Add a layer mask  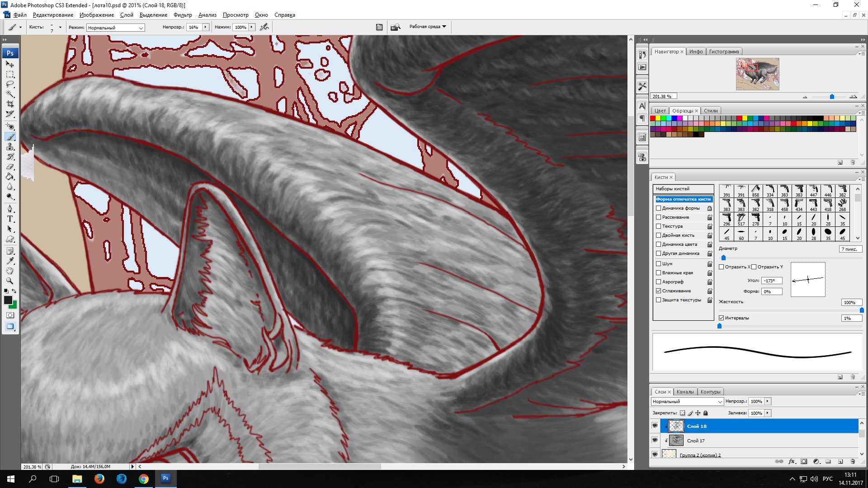(804, 461)
